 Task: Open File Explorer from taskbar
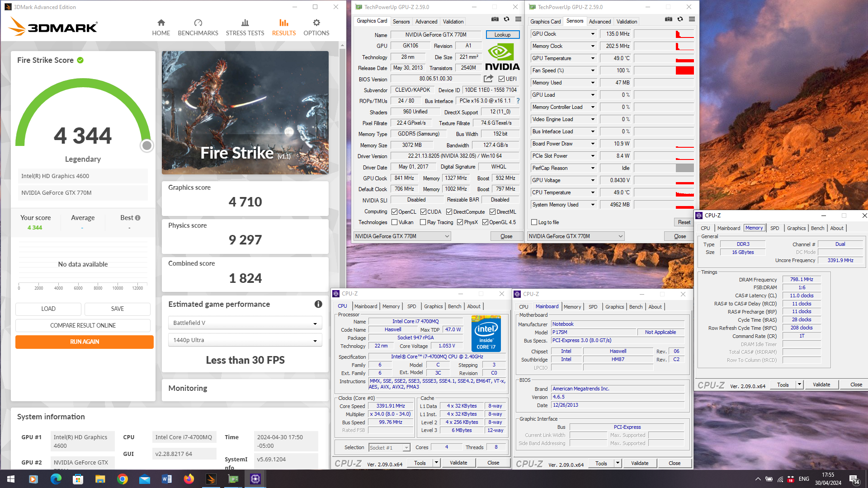pyautogui.click(x=100, y=479)
